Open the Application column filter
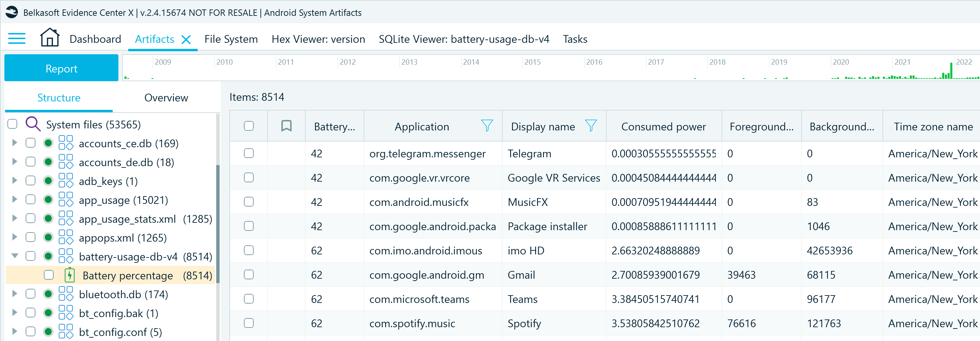The height and width of the screenshot is (341, 980). point(487,125)
